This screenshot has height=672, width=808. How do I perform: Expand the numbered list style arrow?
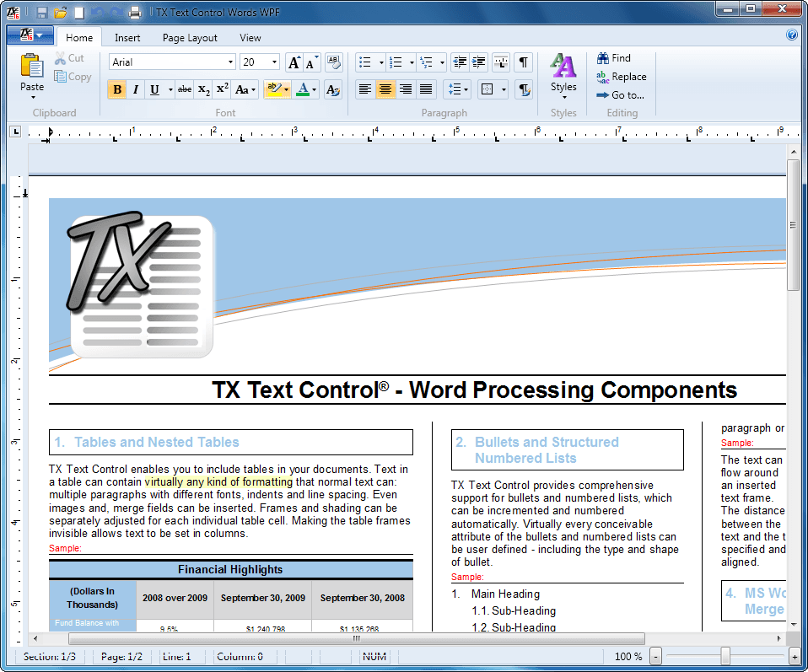(412, 62)
